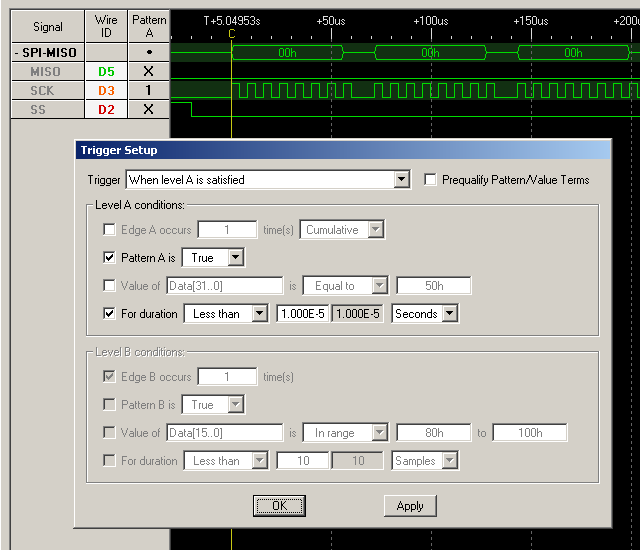Select the D2 wire ID cell
The width and height of the screenshot is (640, 550).
point(106,110)
